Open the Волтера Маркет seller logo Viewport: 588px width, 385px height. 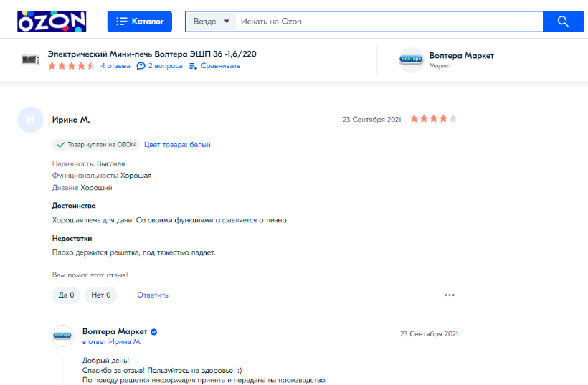(x=412, y=60)
